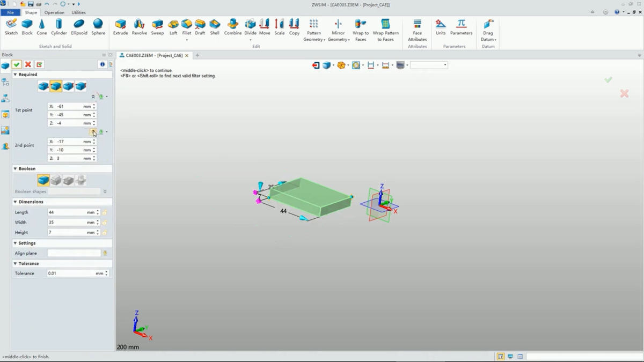Click the apply-and-repeat button in Block panel
This screenshot has width=644, height=362.
[x=39, y=64]
